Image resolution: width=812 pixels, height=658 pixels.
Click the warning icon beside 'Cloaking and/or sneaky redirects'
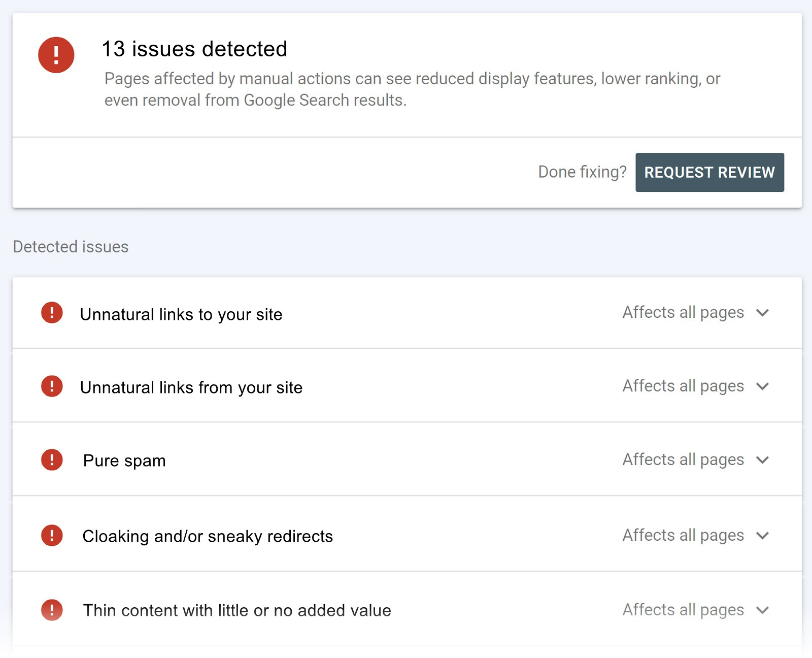pos(51,536)
